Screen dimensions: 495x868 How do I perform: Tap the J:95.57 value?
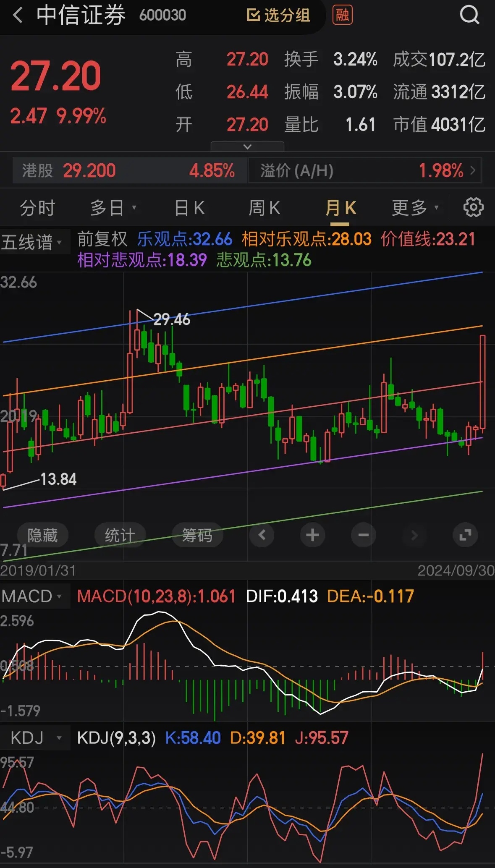click(322, 738)
